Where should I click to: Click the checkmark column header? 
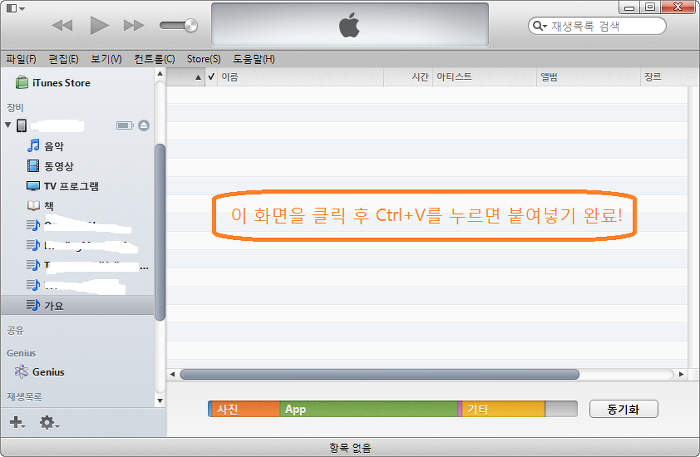211,77
